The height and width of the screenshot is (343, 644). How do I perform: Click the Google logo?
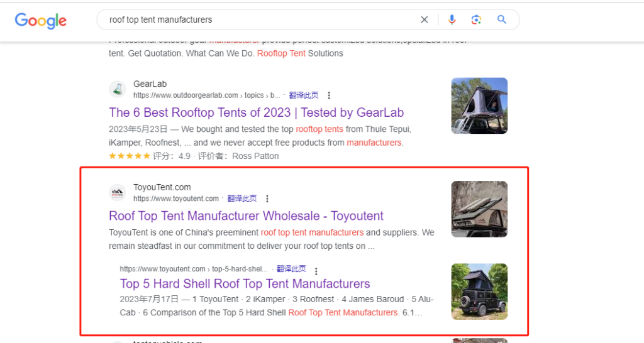click(x=41, y=21)
